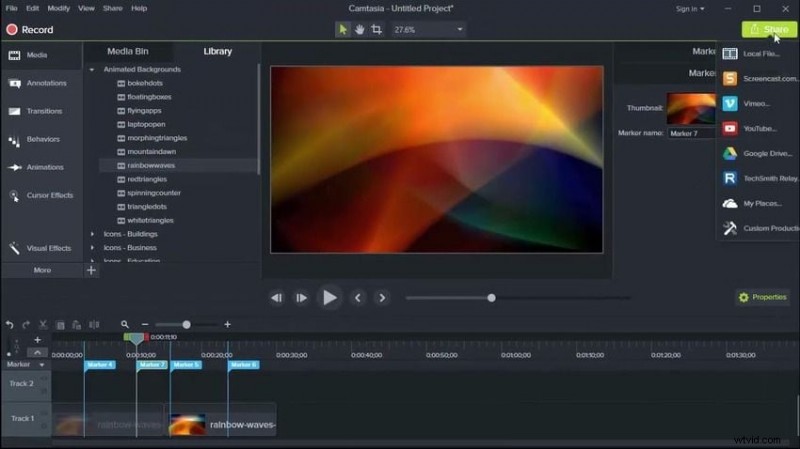Switch to the Library tab
Viewport: 800px width, 449px height.
pyautogui.click(x=217, y=51)
